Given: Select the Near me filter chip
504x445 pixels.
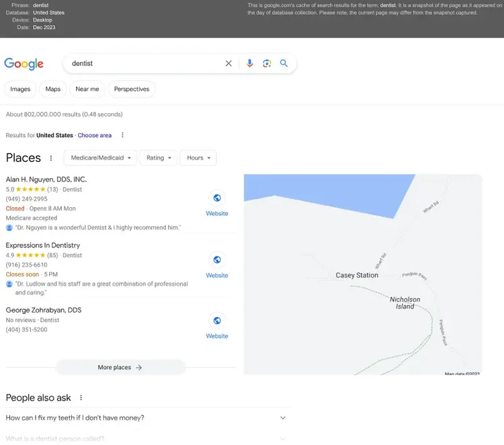Looking at the screenshot, I should tap(87, 89).
